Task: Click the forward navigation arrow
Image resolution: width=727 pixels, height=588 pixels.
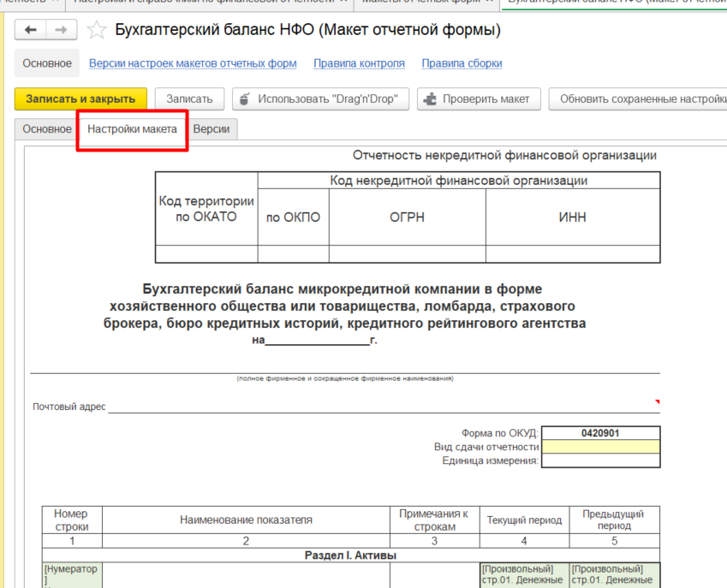Action: [61, 31]
